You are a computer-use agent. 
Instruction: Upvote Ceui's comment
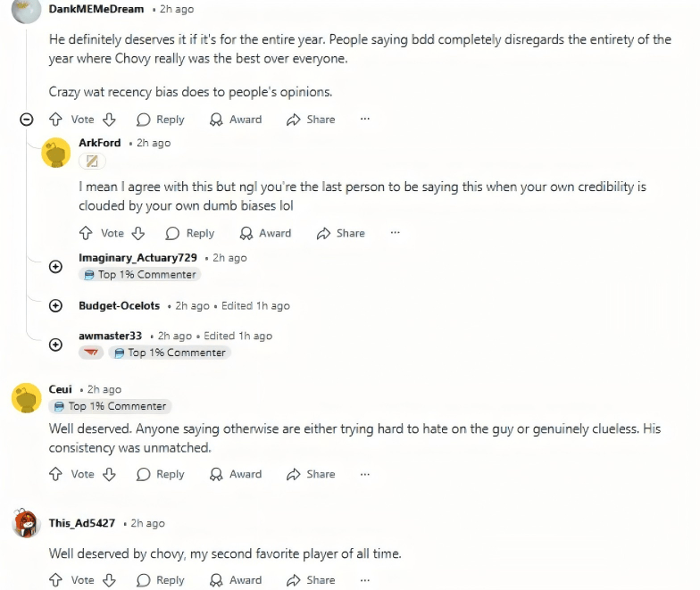pos(55,474)
